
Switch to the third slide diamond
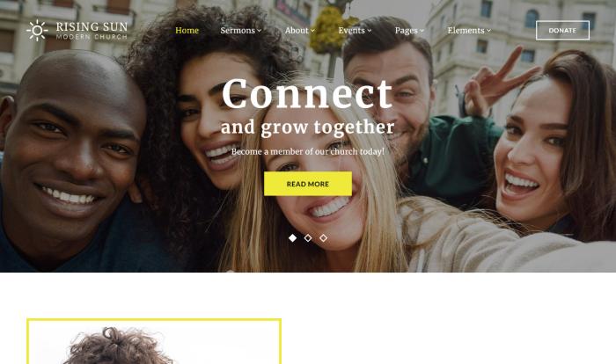[x=323, y=238]
